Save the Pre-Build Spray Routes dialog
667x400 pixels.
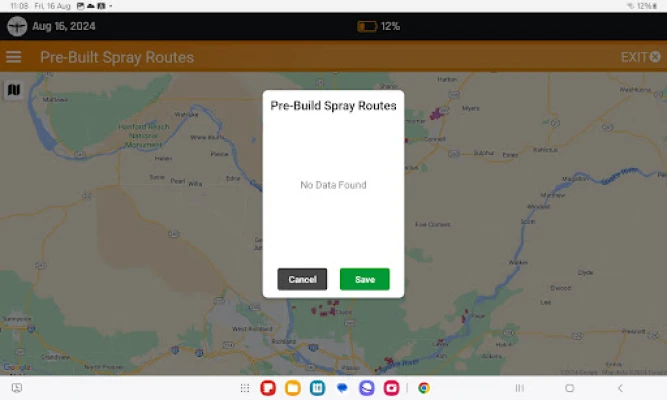tap(365, 279)
